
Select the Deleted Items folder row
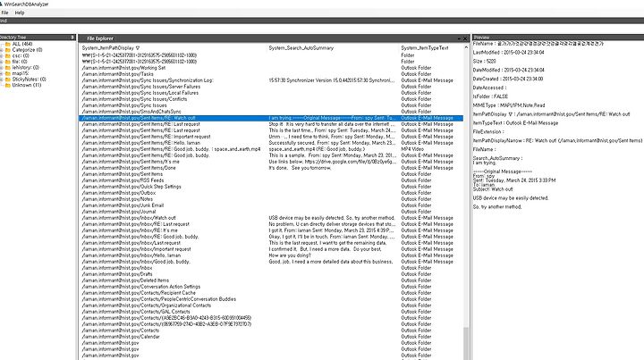(x=271, y=280)
